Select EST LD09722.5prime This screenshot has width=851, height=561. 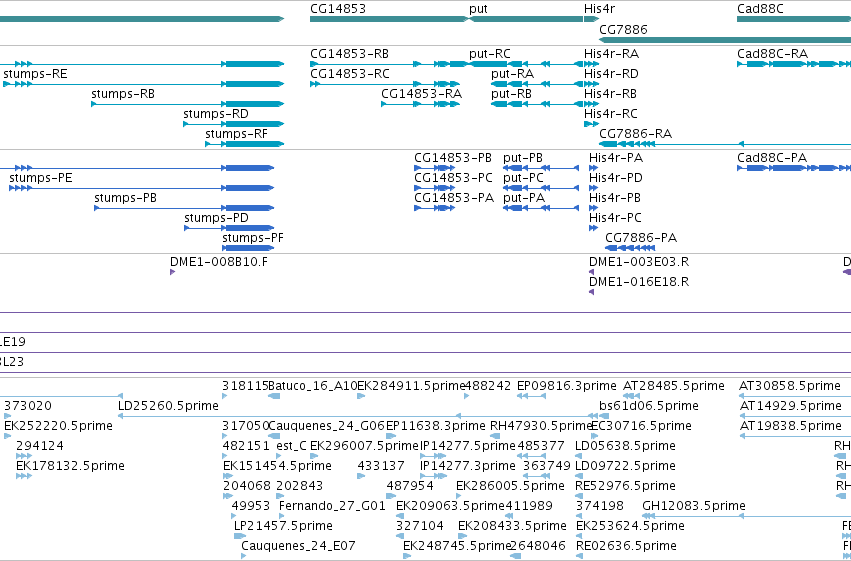[x=579, y=476]
